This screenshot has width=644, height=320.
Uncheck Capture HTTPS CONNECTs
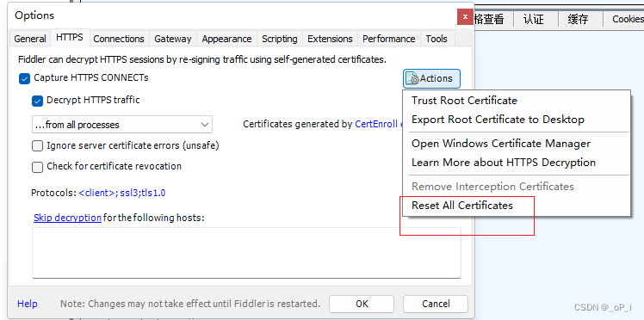(x=25, y=78)
